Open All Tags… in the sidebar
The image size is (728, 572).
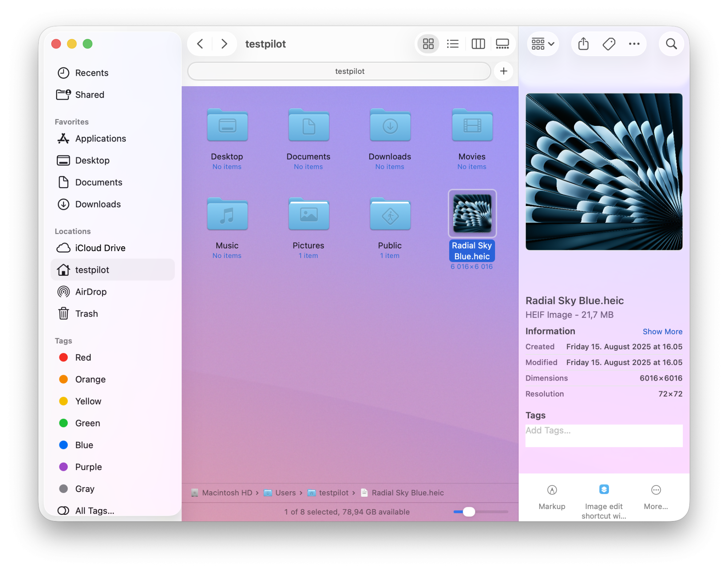[94, 511]
